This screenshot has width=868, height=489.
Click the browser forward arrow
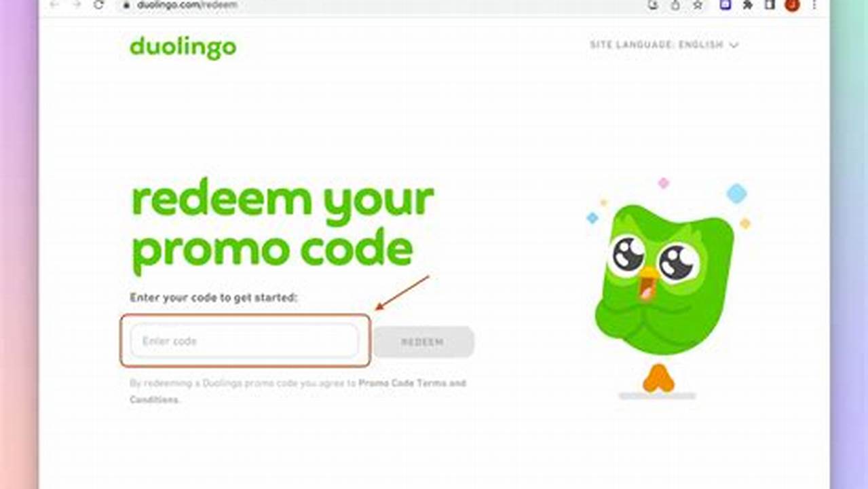tap(76, 4)
